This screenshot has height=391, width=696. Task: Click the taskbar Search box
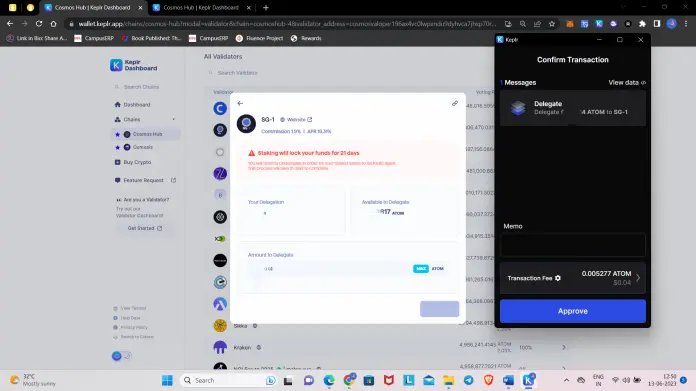pos(229,380)
